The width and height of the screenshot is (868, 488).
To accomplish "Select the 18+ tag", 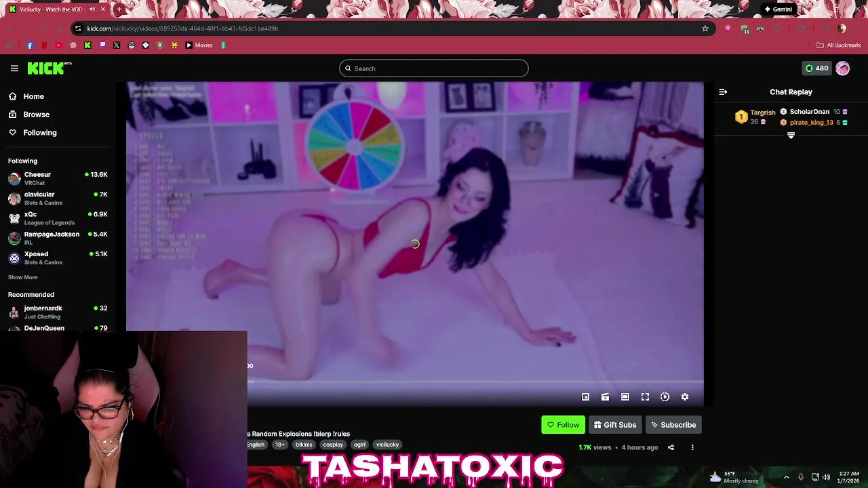I will coord(279,445).
